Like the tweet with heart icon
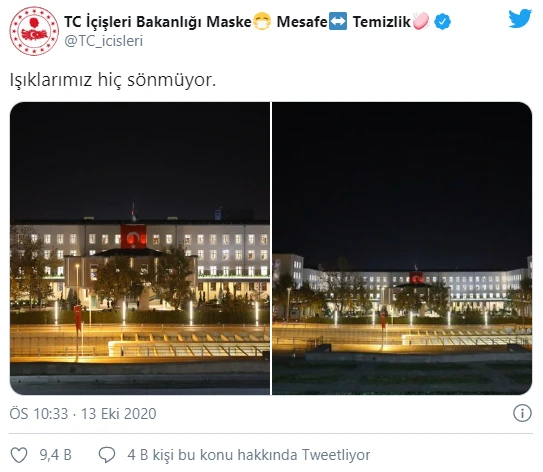The width and height of the screenshot is (543, 472). [19, 455]
